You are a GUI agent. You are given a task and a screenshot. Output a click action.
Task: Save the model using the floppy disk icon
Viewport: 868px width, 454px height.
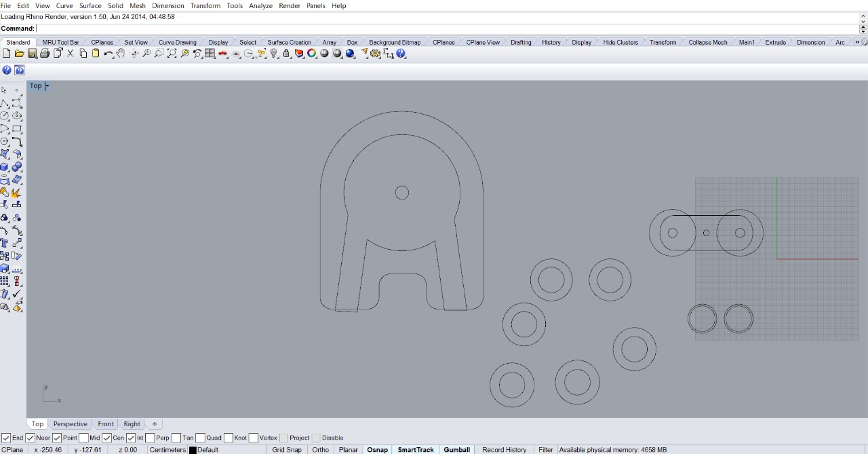(x=32, y=54)
